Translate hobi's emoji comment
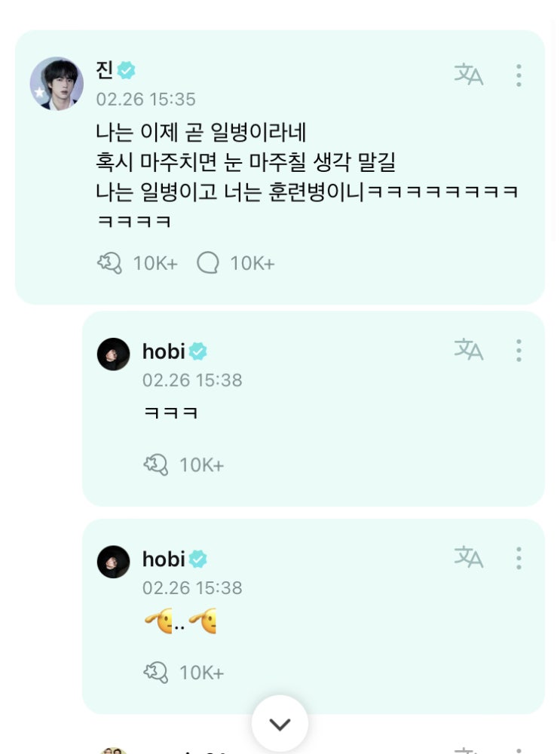Image resolution: width=560 pixels, height=754 pixels. coord(468,556)
